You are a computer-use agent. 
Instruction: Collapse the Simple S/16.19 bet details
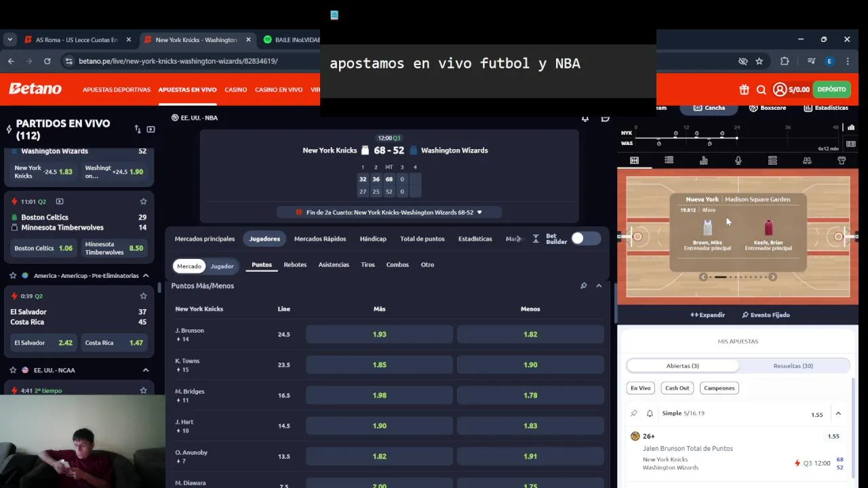pos(838,414)
